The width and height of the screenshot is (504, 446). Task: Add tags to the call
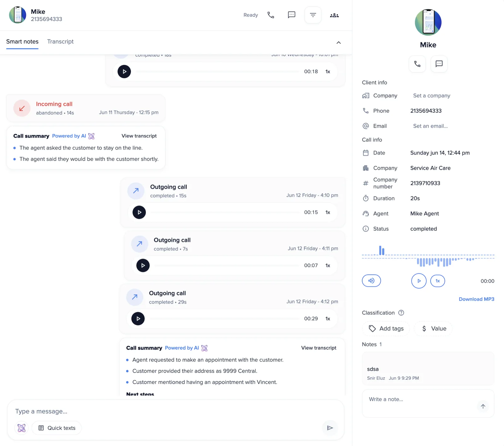386,329
